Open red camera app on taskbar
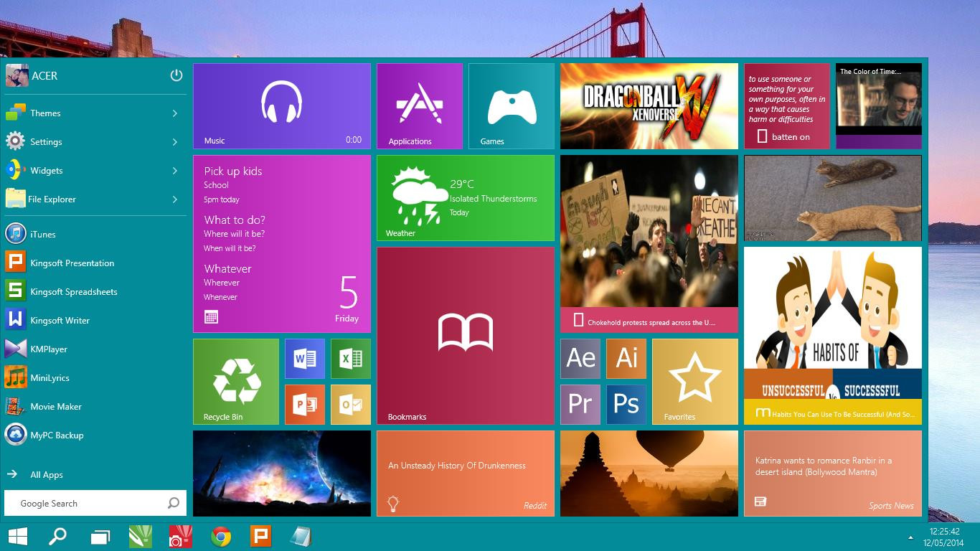Screen dimensions: 980x551 click(x=180, y=537)
